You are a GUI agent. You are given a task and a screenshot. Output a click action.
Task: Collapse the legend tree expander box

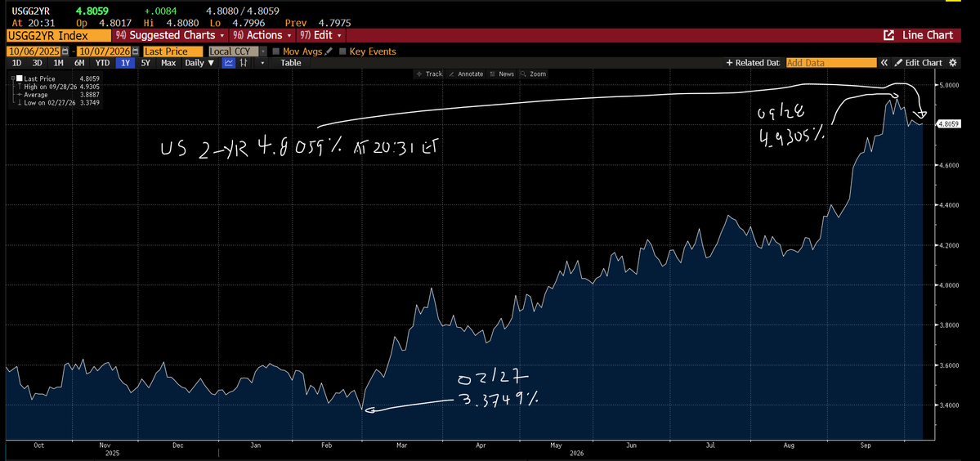[13, 78]
